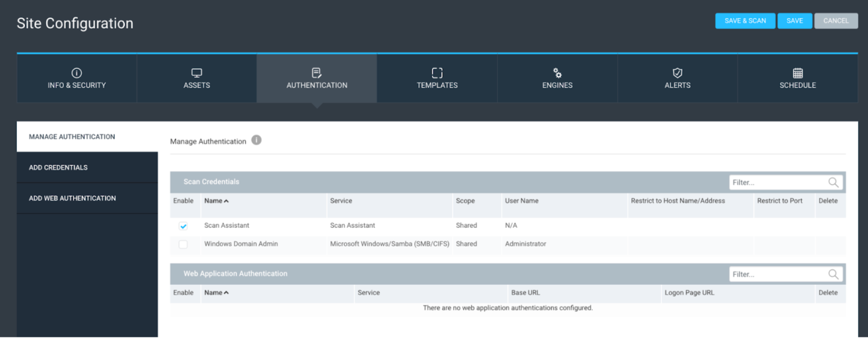Click the Templates brackets icon
868x339 pixels.
437,73
